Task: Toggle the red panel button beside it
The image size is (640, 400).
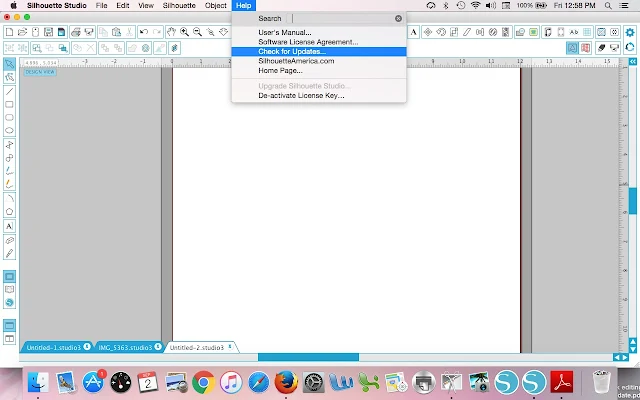Action: pyautogui.click(x=585, y=48)
